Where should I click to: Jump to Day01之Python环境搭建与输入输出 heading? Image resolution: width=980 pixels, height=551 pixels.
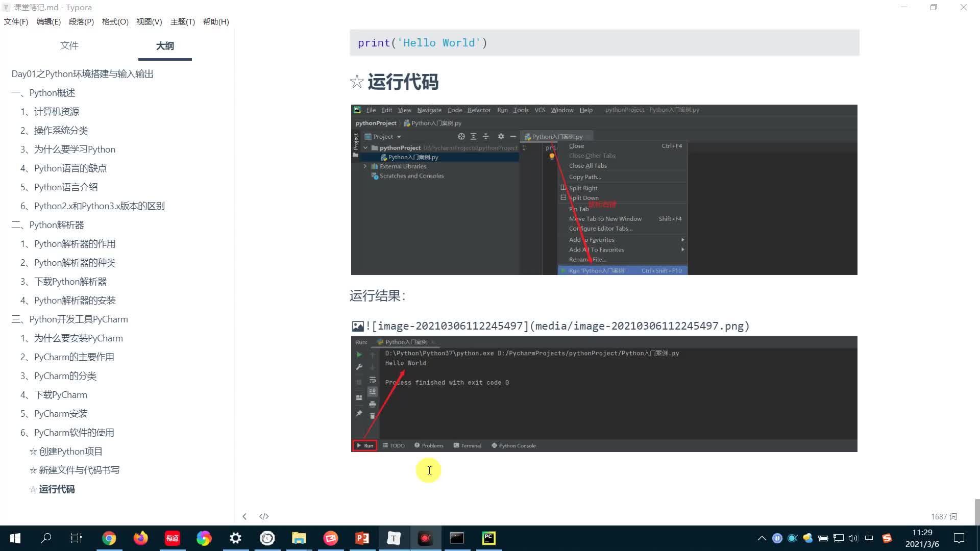point(82,74)
